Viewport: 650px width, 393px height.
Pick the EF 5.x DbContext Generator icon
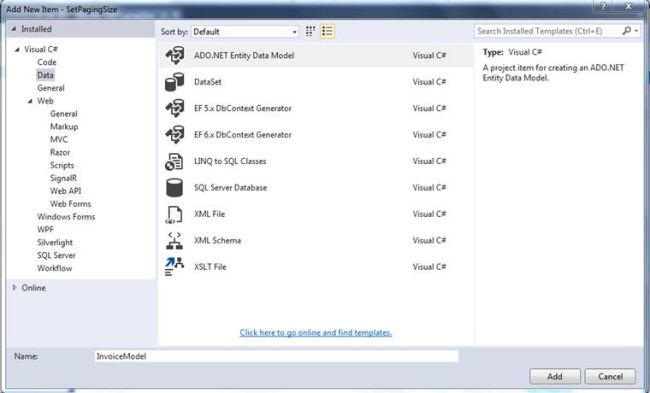[x=175, y=108]
